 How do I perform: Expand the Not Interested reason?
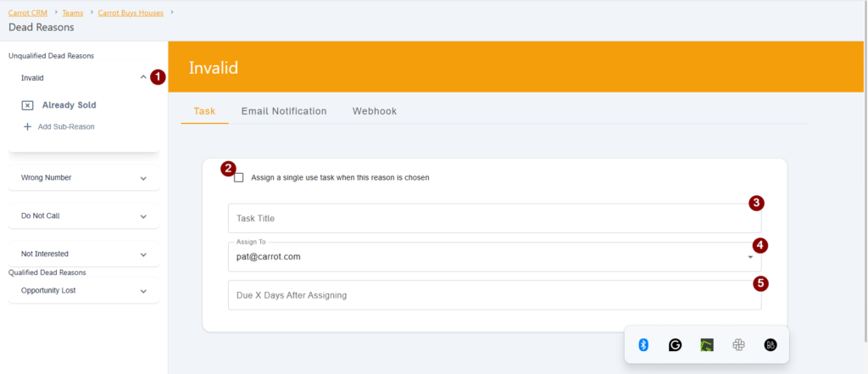click(143, 255)
